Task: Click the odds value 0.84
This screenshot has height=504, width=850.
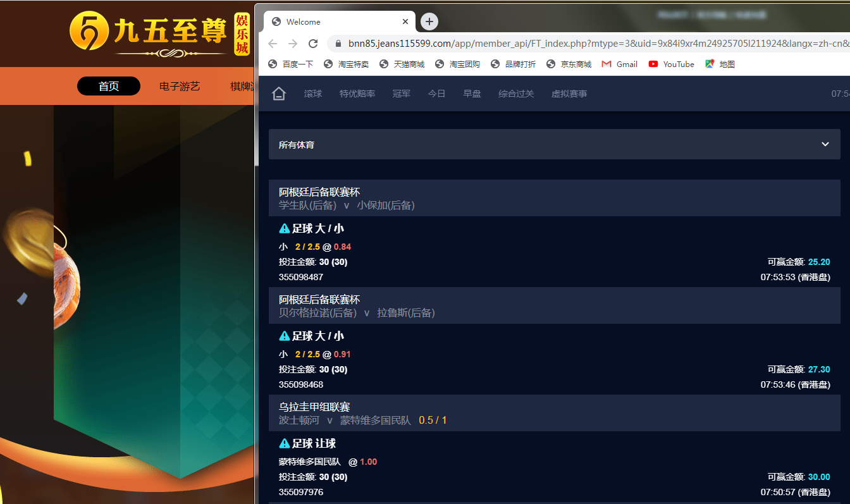Action: 342,247
